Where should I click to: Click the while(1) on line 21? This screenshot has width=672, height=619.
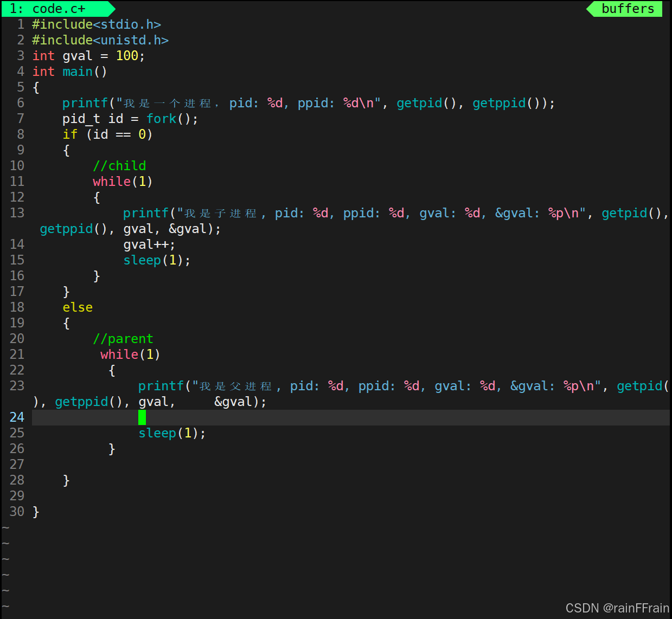pos(130,354)
